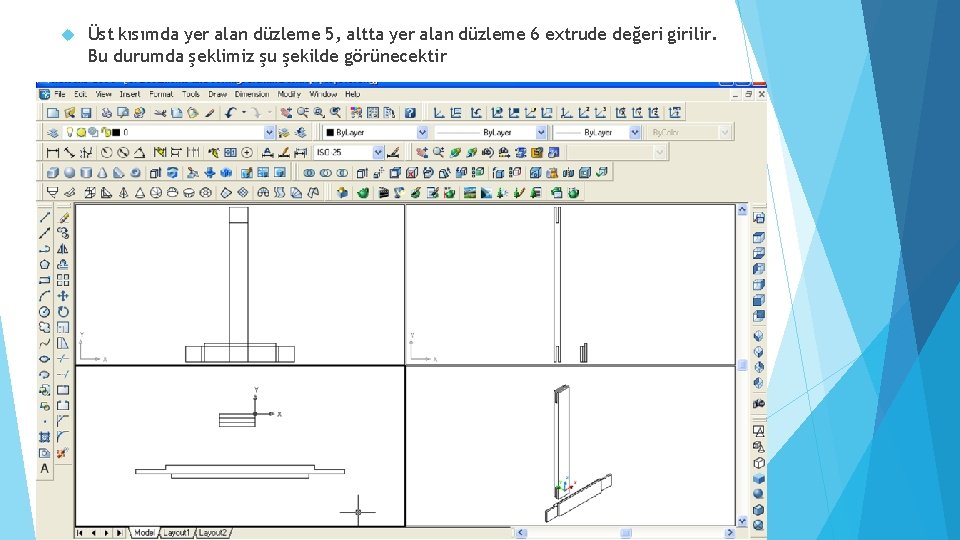Select the Pan realtime hand icon
960x540 pixels.
pos(285,113)
